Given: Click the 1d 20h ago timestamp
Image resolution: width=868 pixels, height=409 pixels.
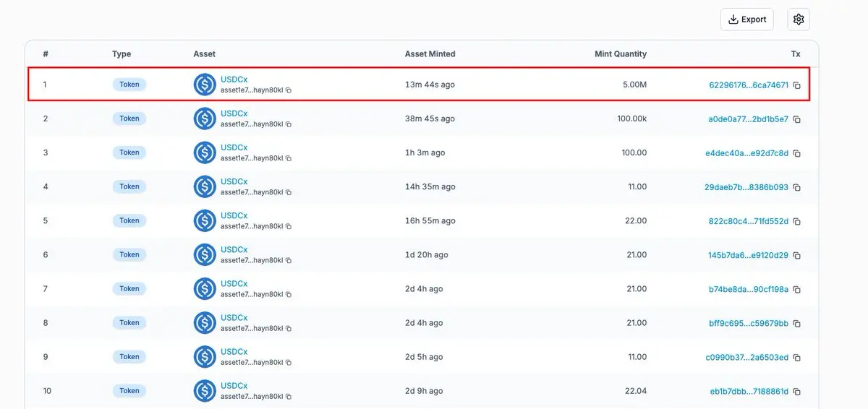Looking at the screenshot, I should (x=427, y=254).
